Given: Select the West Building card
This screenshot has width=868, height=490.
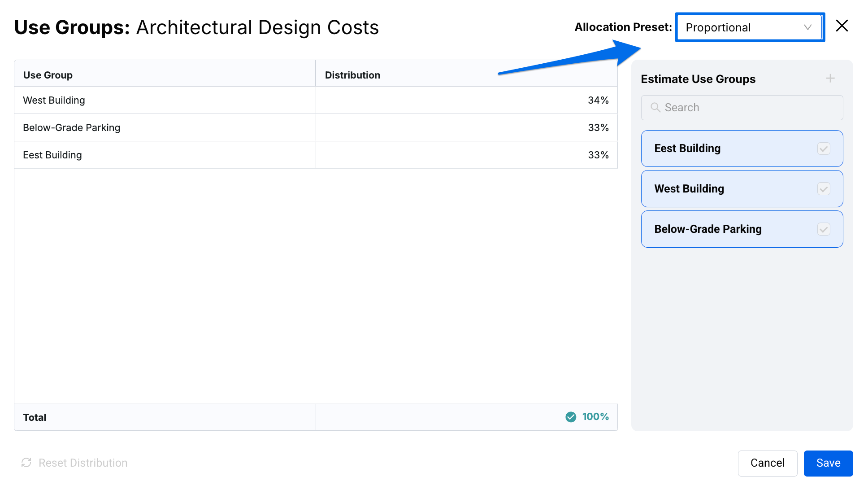Looking at the screenshot, I should click(742, 189).
